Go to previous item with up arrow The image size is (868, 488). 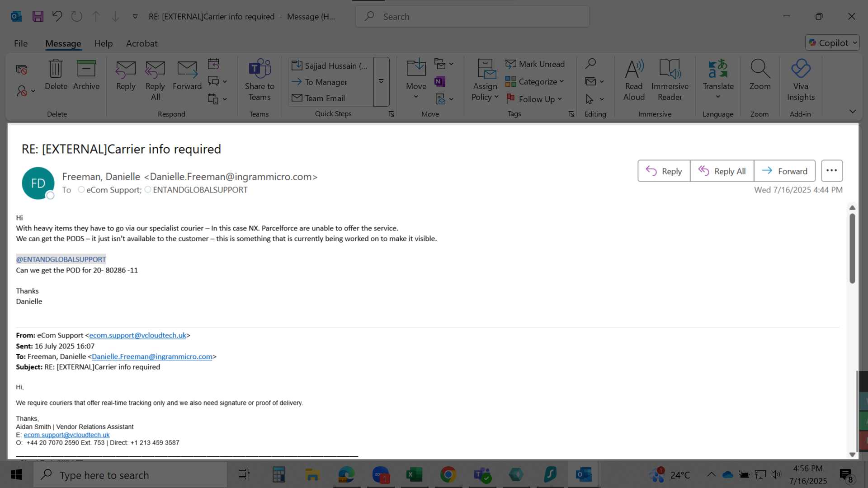tap(96, 17)
